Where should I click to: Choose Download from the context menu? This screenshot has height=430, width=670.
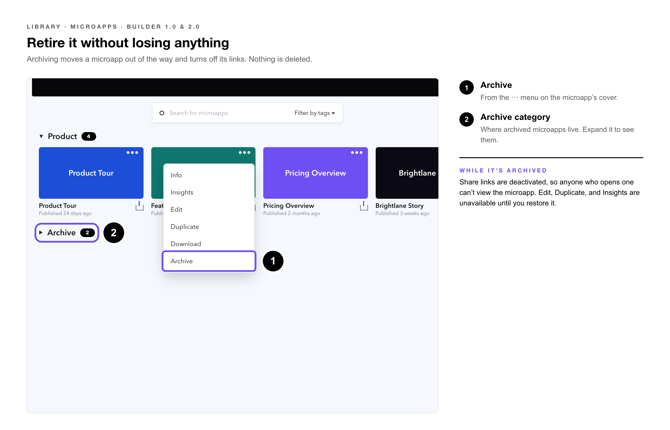point(209,244)
